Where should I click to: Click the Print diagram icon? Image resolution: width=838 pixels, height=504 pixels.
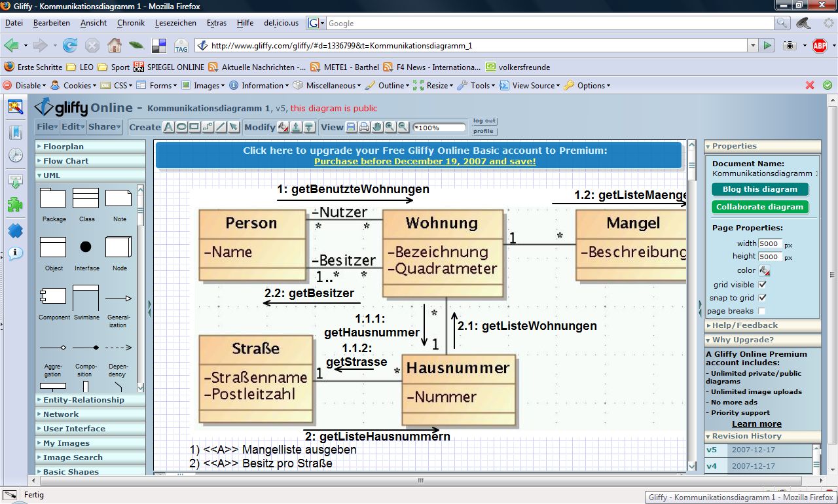364,127
